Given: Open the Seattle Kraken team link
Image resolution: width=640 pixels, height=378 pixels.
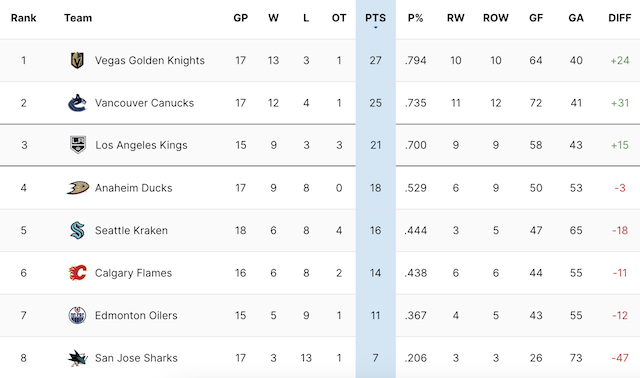Looking at the screenshot, I should (x=131, y=230).
